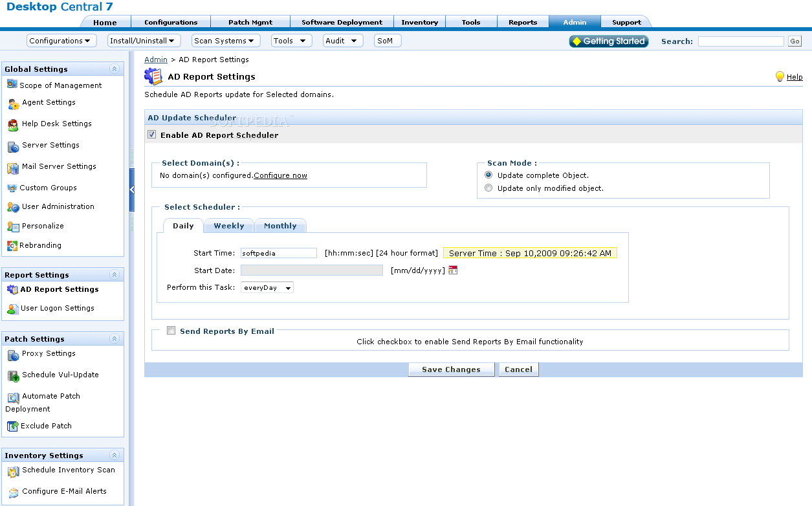Collapse the Report Settings panel
The width and height of the screenshot is (812, 506).
coord(115,275)
